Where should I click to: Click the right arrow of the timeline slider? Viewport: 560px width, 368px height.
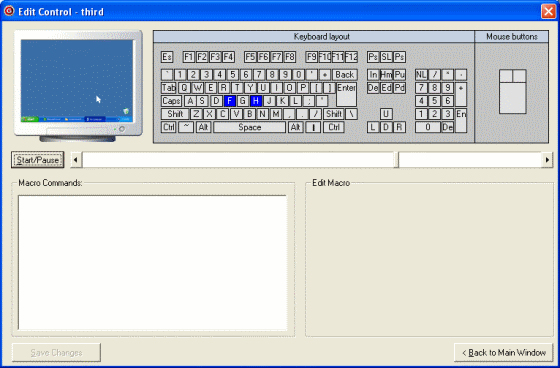pyautogui.click(x=547, y=160)
